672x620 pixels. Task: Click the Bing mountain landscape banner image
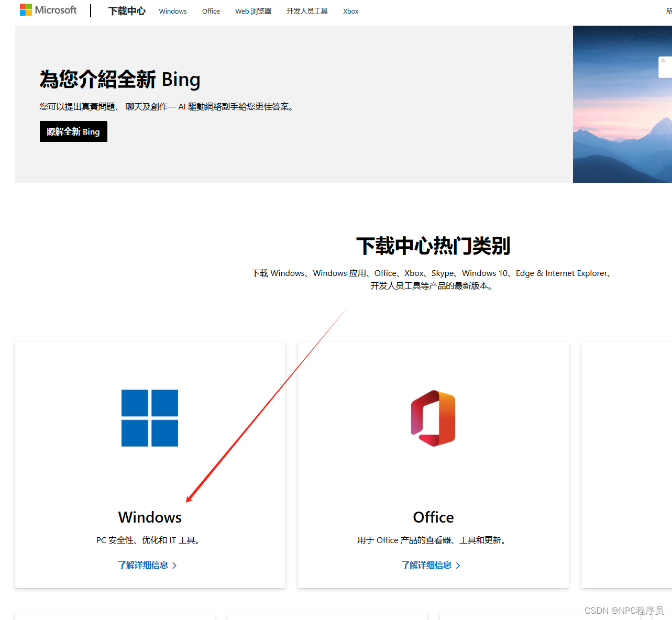coord(622,104)
